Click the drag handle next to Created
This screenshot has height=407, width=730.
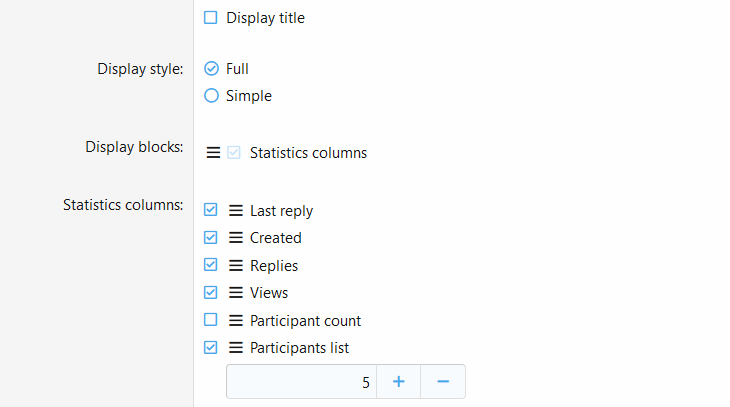(236, 238)
